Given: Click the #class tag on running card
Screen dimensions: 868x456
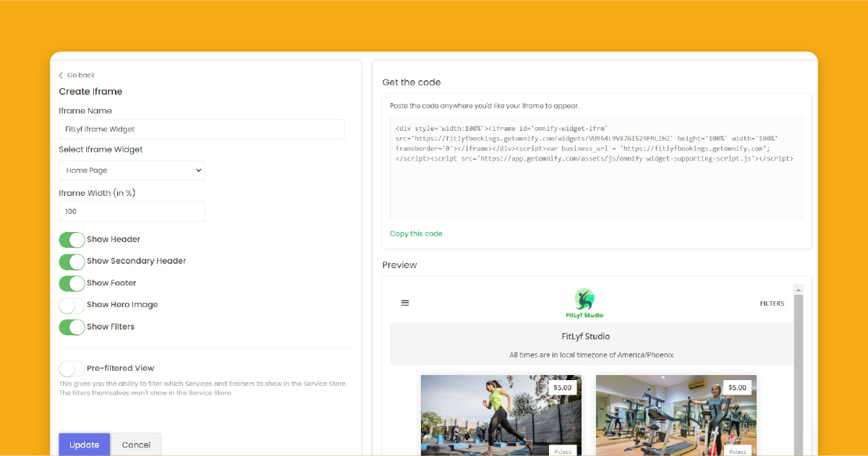Looking at the screenshot, I should (x=563, y=452).
